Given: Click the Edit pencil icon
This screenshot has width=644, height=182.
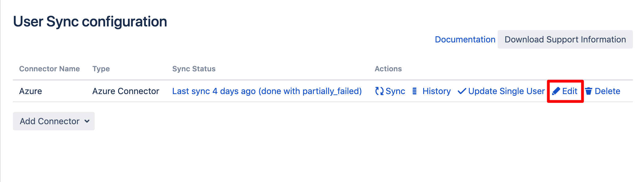Looking at the screenshot, I should [x=556, y=91].
